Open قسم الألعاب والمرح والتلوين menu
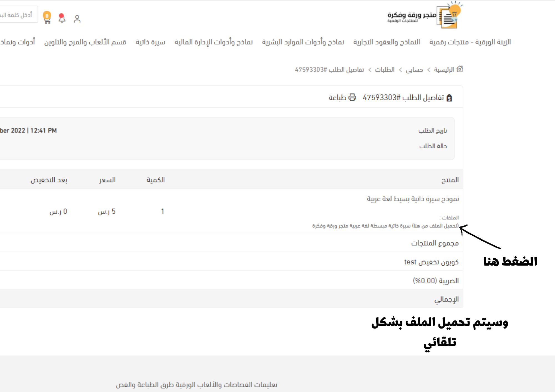 (x=85, y=42)
